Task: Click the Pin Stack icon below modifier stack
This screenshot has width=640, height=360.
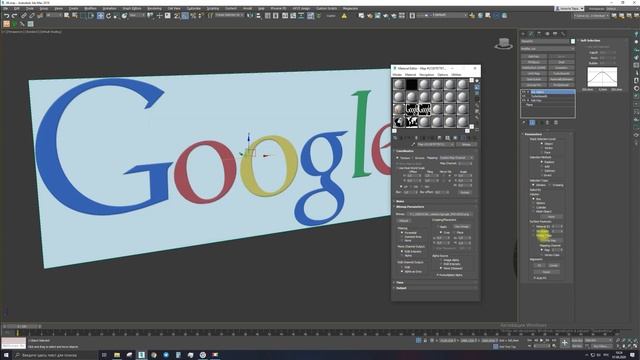Action: point(524,122)
